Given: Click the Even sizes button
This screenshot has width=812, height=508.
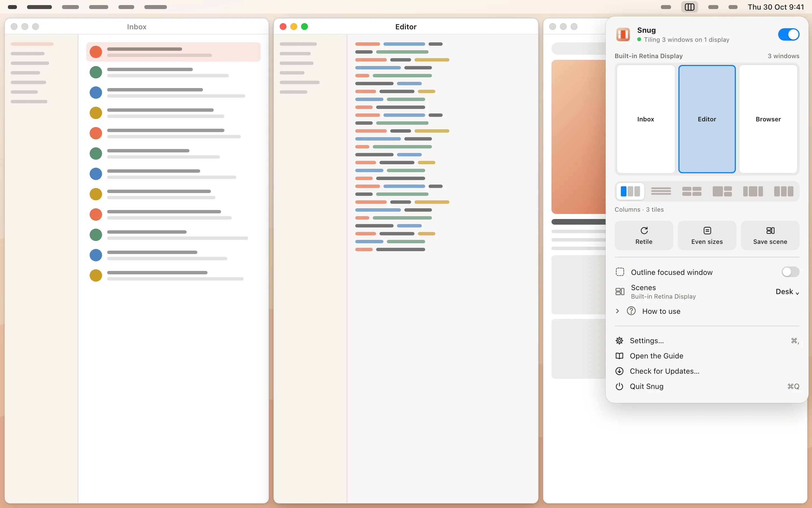Looking at the screenshot, I should (707, 235).
